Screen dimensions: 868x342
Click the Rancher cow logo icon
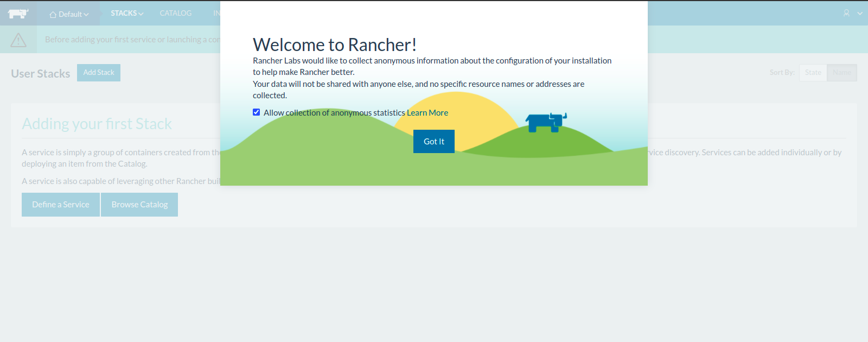click(x=18, y=13)
